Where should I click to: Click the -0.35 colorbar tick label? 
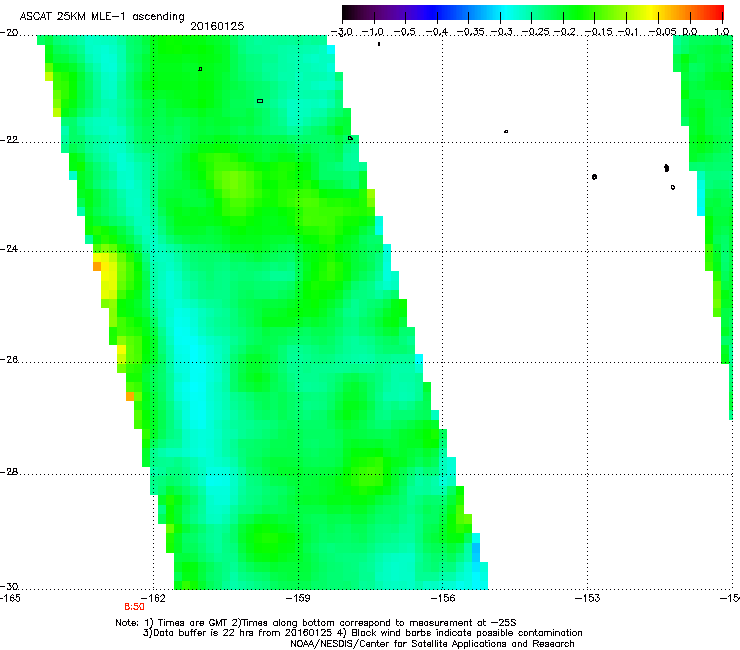pos(473,32)
